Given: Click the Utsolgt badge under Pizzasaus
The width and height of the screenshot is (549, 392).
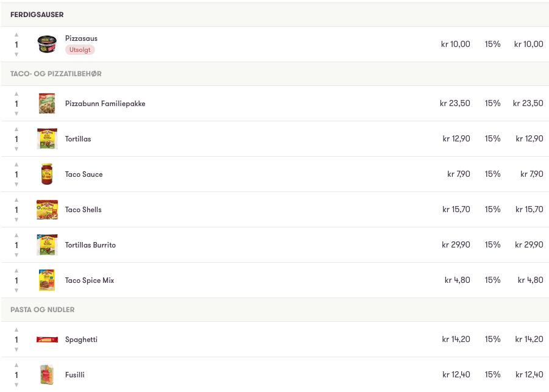Looking at the screenshot, I should [80, 50].
